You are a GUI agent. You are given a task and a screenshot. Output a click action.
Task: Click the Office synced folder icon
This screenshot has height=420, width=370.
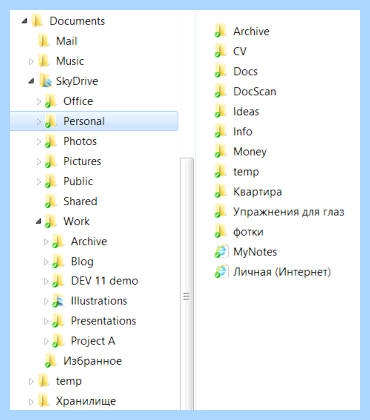51,101
